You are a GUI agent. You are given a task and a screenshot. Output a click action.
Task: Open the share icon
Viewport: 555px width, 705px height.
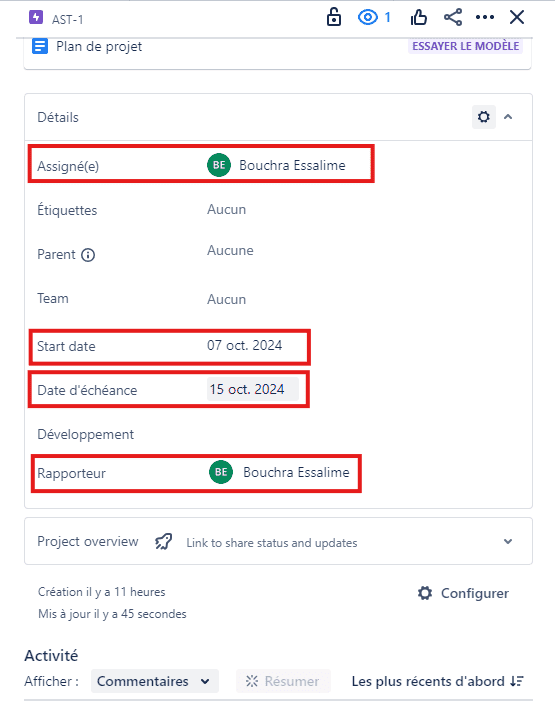click(452, 18)
